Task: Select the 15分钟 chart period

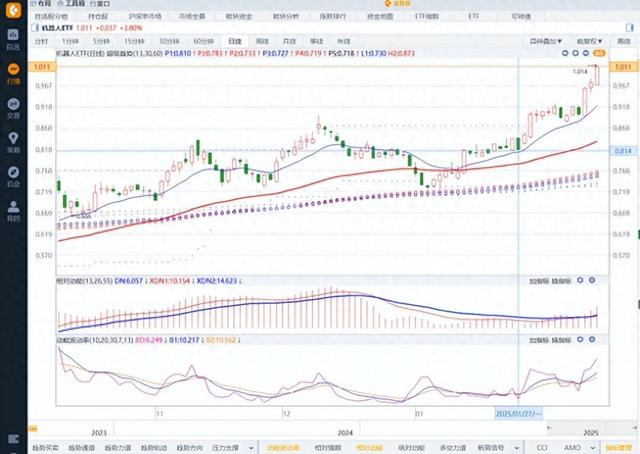Action: point(134,41)
